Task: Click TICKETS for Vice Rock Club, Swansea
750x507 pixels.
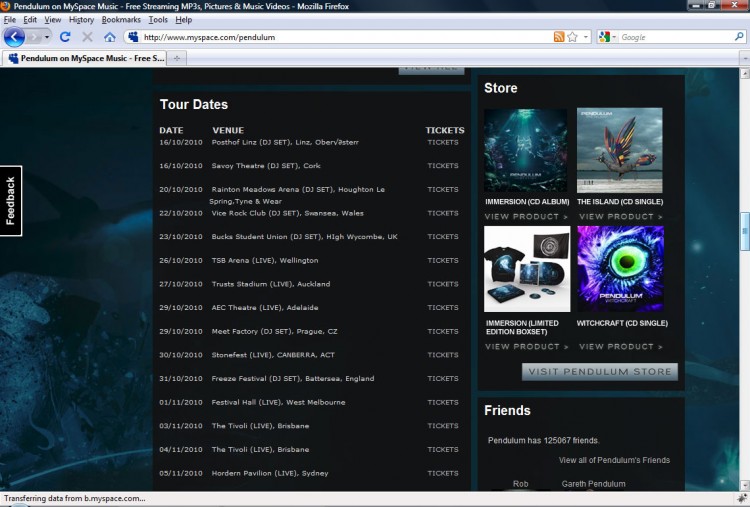Action: point(443,213)
